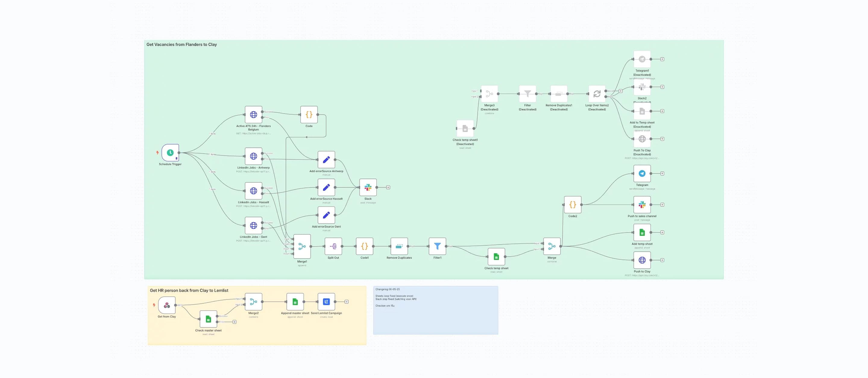
Task: Click the Telegram sendMessage node
Action: pos(642,174)
